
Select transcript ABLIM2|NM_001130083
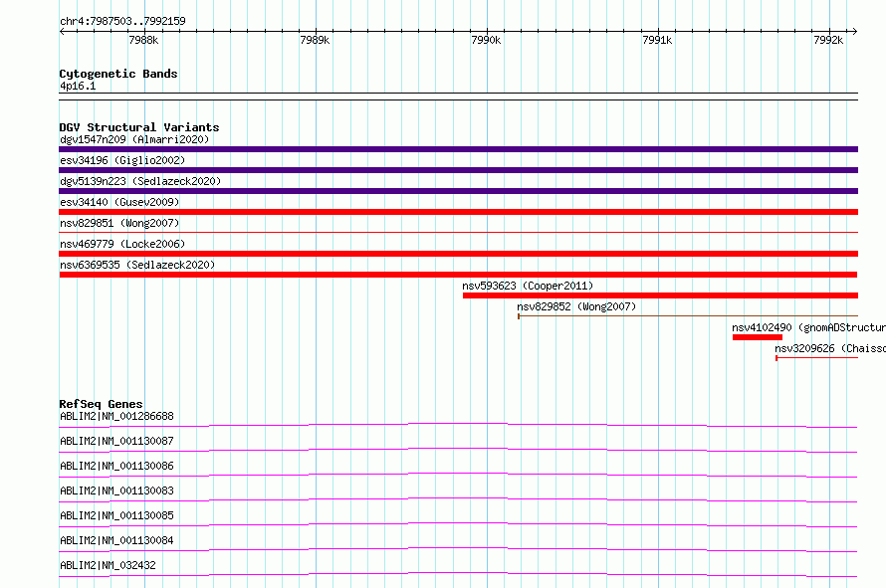[116, 490]
